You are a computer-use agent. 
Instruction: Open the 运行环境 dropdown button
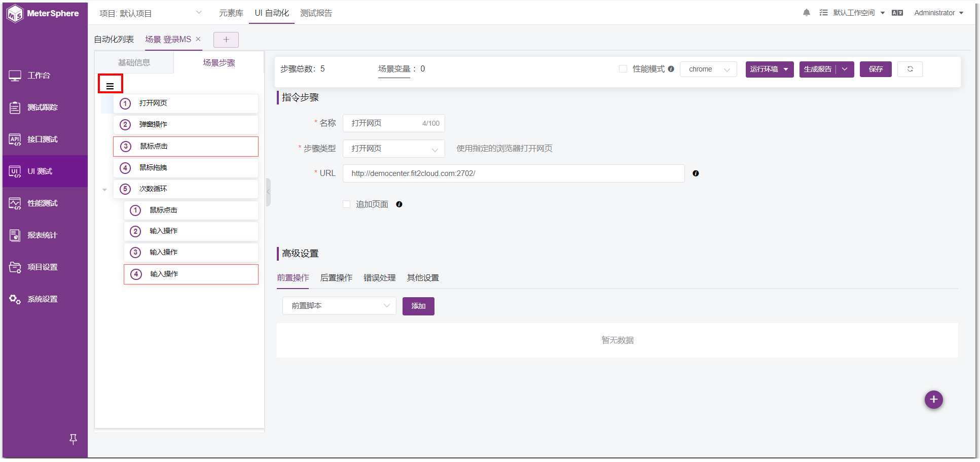[x=770, y=69]
